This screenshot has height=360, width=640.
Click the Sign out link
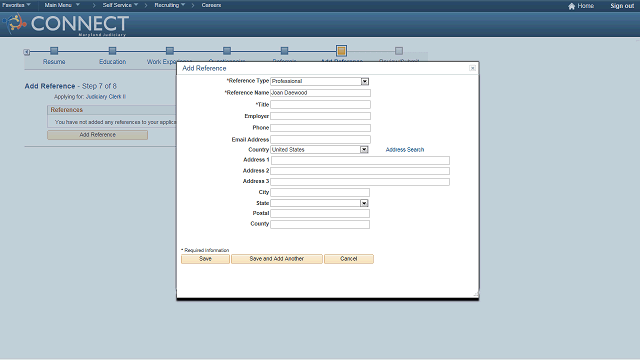[x=622, y=6]
